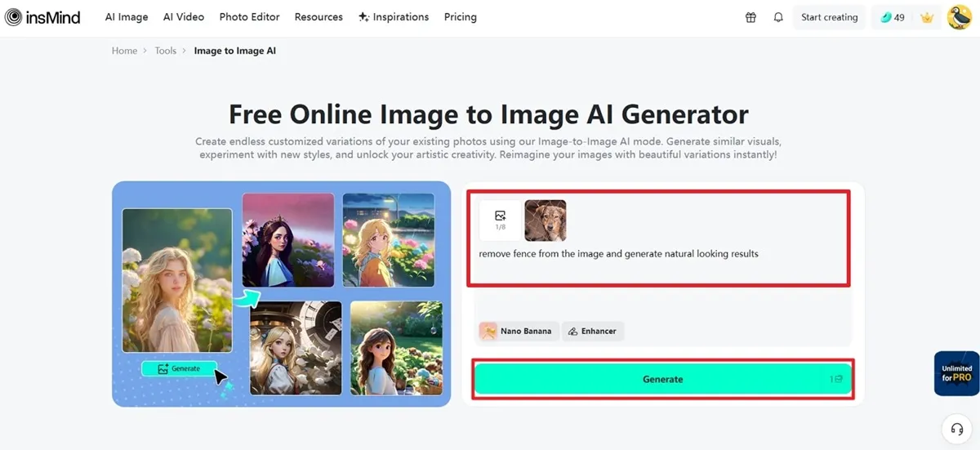
Task: Click the insMind logo
Action: (x=42, y=17)
